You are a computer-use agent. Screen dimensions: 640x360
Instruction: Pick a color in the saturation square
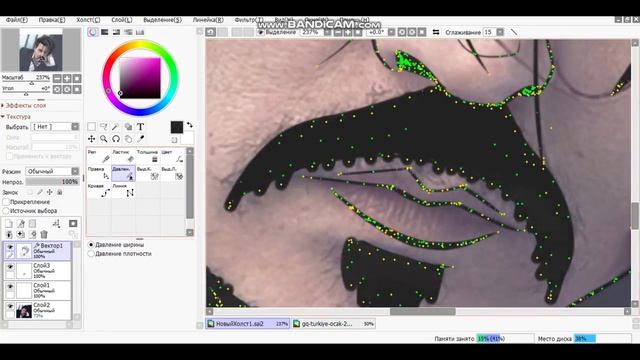coord(140,78)
